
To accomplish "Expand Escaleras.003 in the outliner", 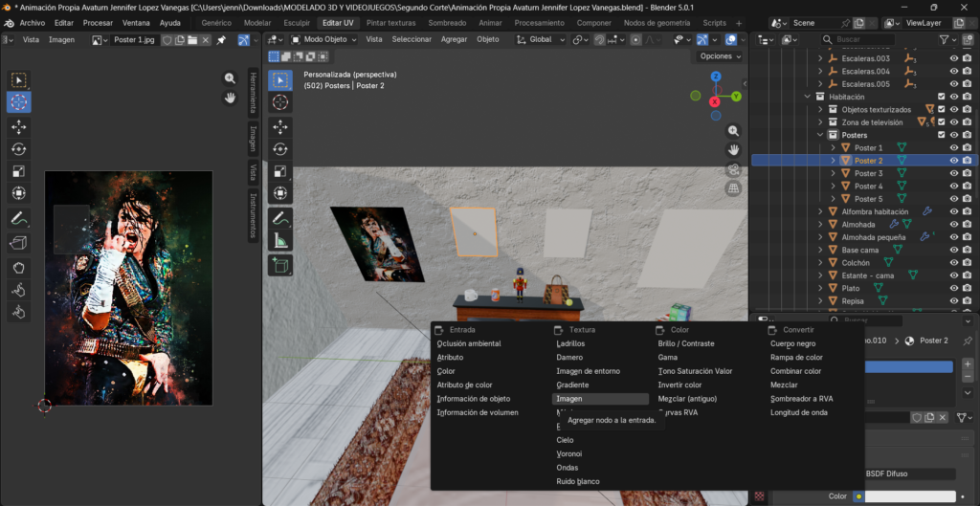I will (820, 58).
